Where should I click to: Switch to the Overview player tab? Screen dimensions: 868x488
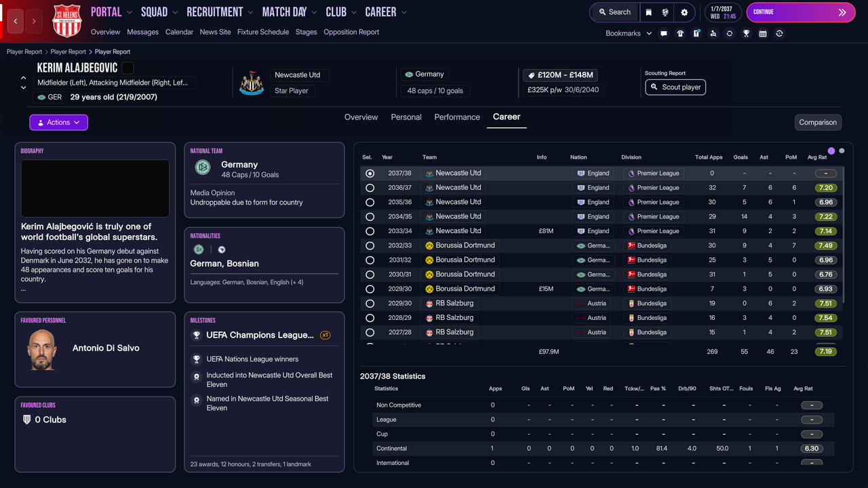pyautogui.click(x=361, y=117)
